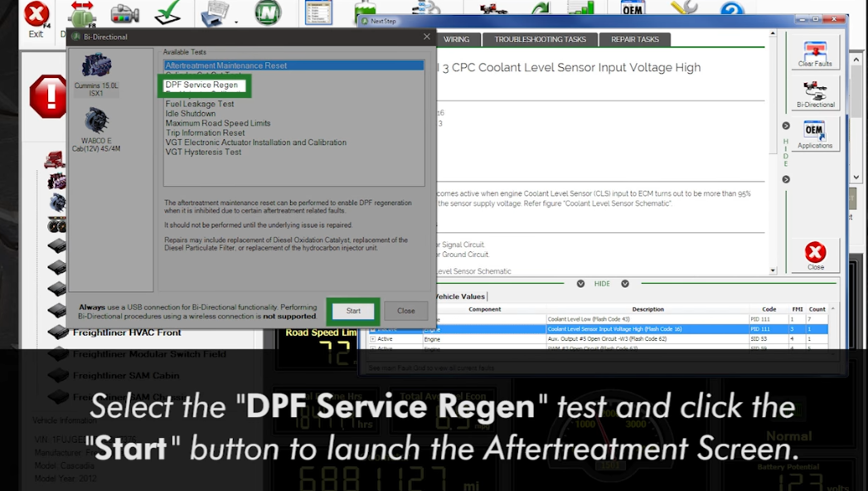
Task: Click the Start button in Bi-Directional dialog
Action: point(353,311)
